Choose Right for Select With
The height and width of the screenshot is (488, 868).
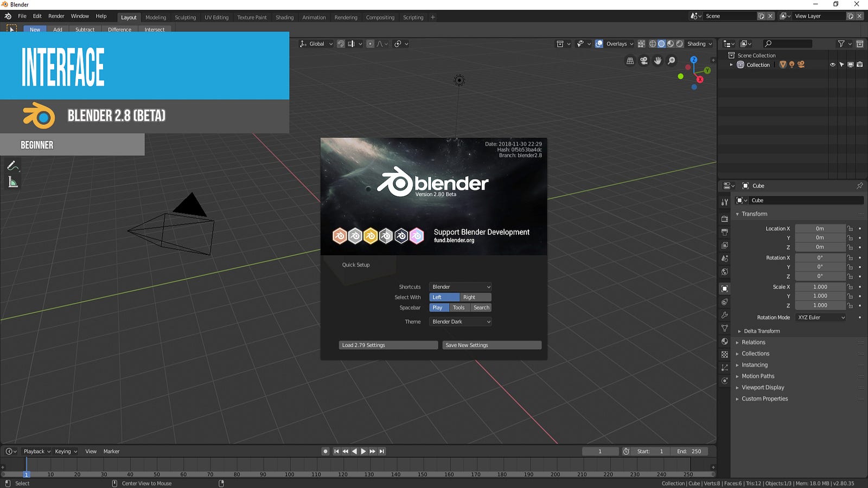476,297
